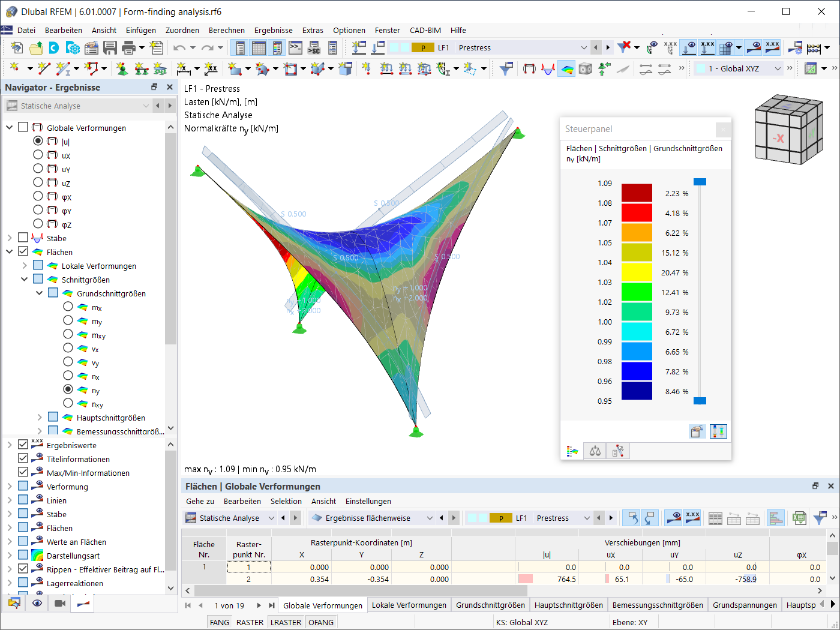Click the balance scale tab in Steuerpanel
840x630 pixels.
click(x=595, y=451)
